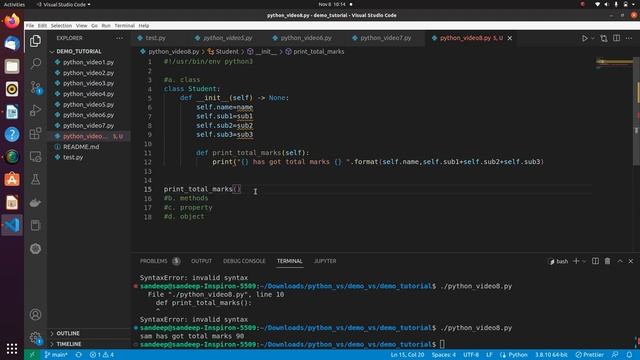This screenshot has height=360, width=640.
Task: Open the Explorer view in activity bar
Action: pyautogui.click(x=36, y=41)
